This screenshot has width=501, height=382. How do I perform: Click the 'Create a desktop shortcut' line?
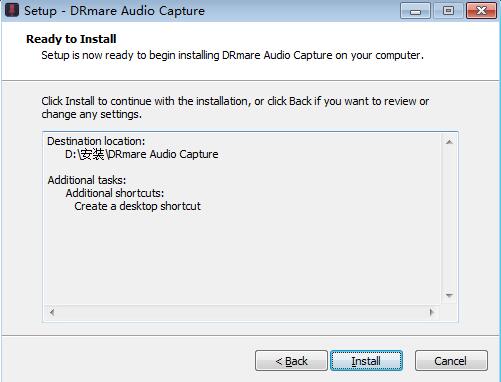point(137,206)
